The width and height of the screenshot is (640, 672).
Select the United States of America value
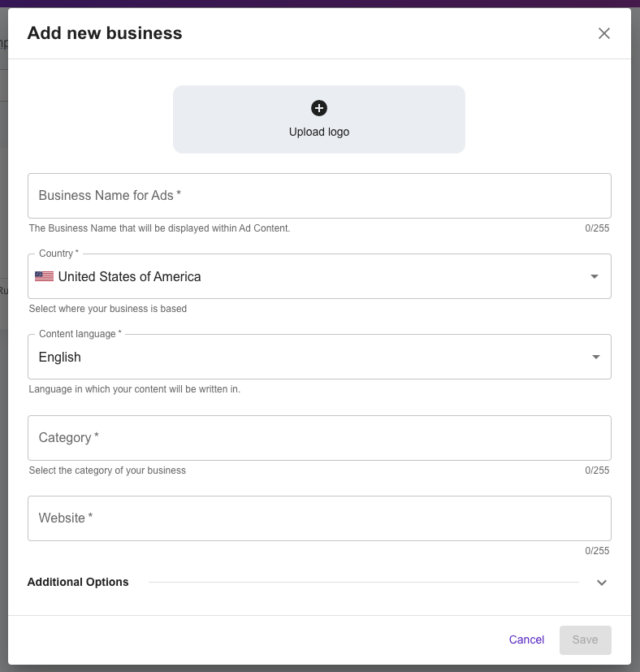click(x=129, y=277)
